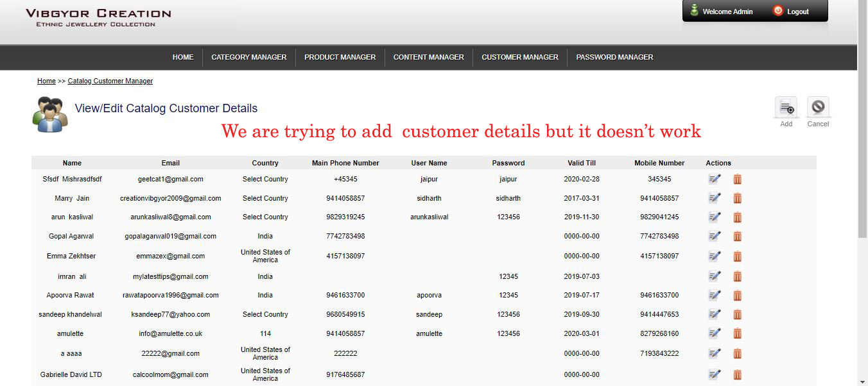The height and width of the screenshot is (386, 868).
Task: Click the Add customer icon
Action: (x=786, y=108)
